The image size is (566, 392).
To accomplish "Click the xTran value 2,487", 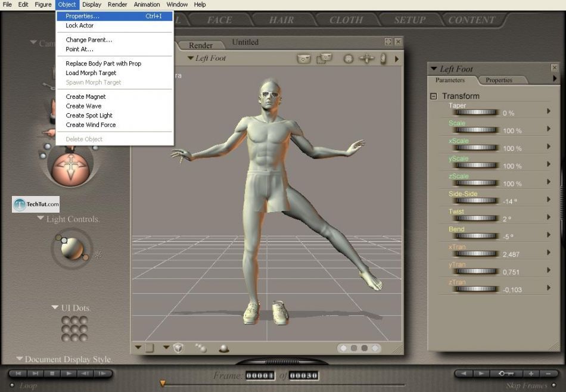I will pyautogui.click(x=511, y=254).
